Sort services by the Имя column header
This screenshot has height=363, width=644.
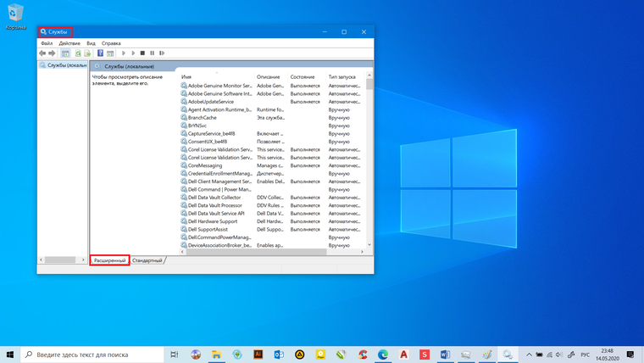pyautogui.click(x=216, y=77)
